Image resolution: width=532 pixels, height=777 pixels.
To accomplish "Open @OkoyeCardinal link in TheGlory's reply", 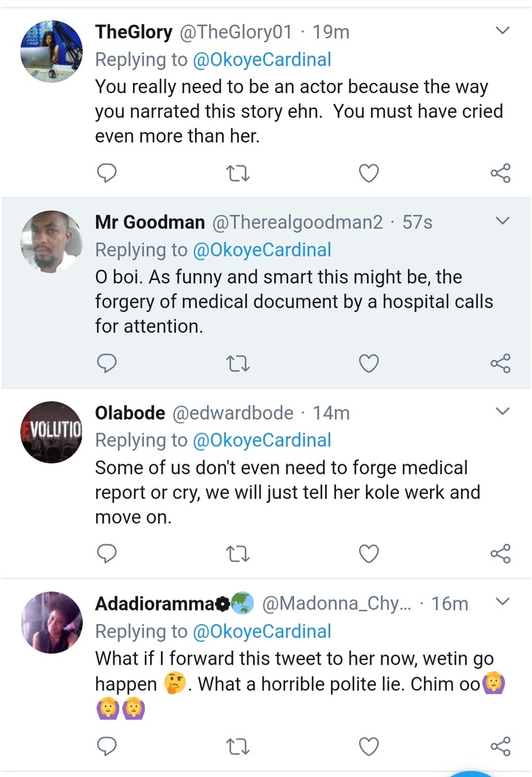I will coord(262,59).
